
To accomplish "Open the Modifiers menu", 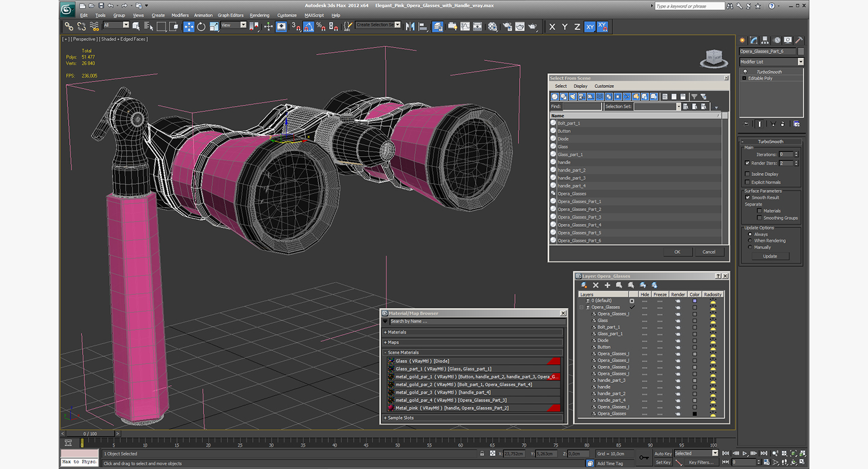I will click(x=180, y=15).
